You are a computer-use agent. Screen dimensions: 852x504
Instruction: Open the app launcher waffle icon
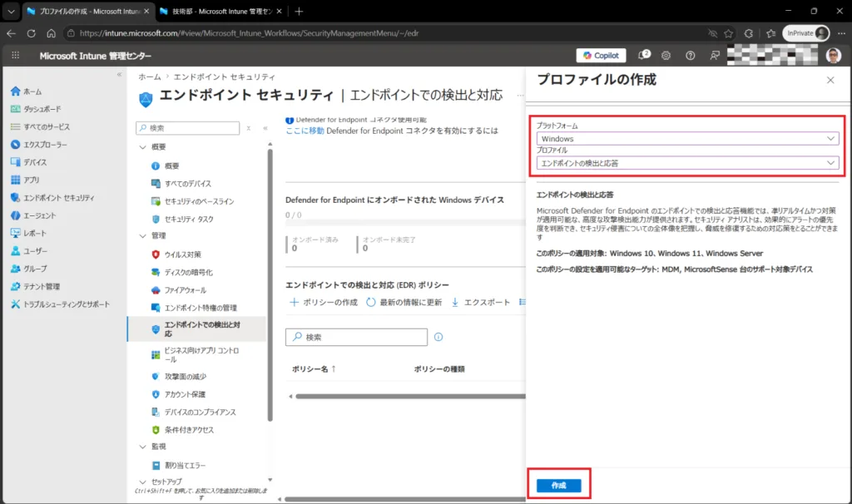15,56
